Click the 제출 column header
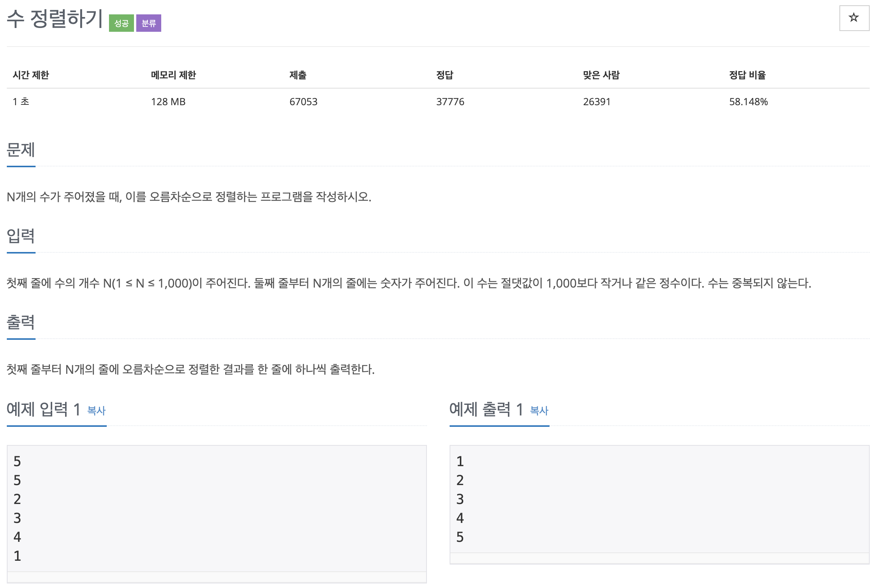 pos(298,75)
